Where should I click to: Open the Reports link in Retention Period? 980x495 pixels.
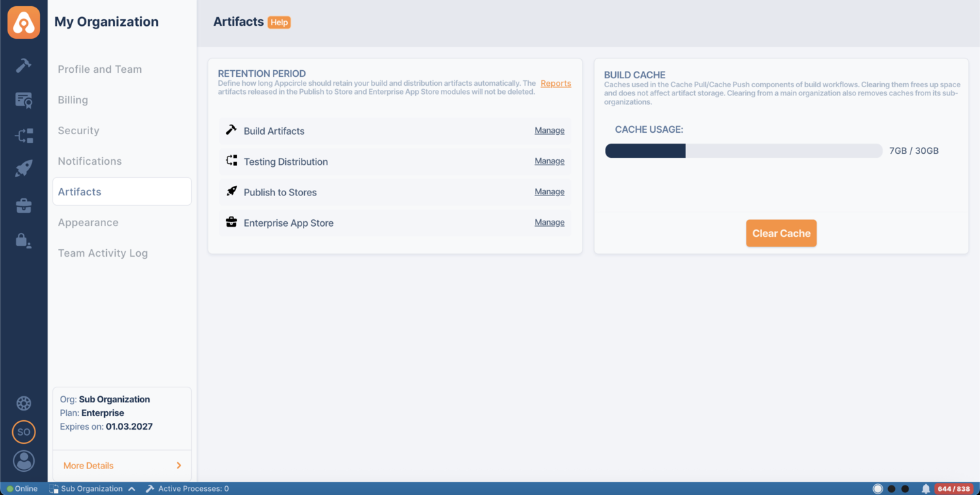(x=555, y=83)
